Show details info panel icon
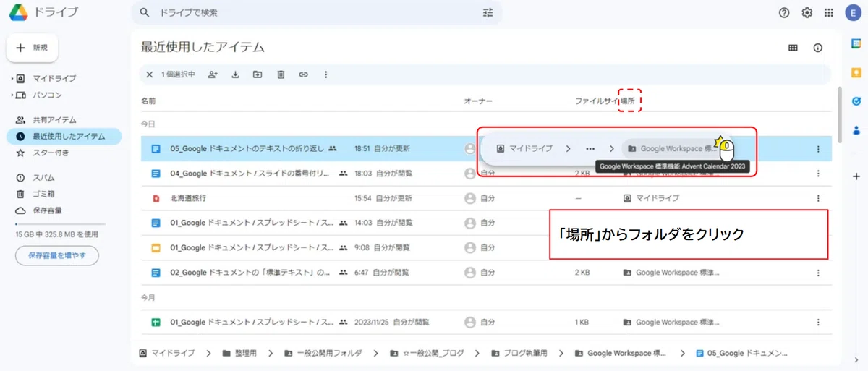Screen dimensions: 868x371 point(818,48)
